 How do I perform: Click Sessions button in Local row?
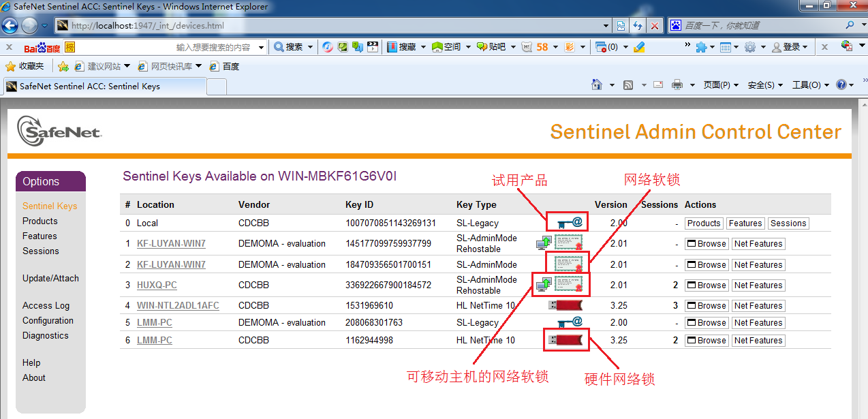click(x=788, y=223)
